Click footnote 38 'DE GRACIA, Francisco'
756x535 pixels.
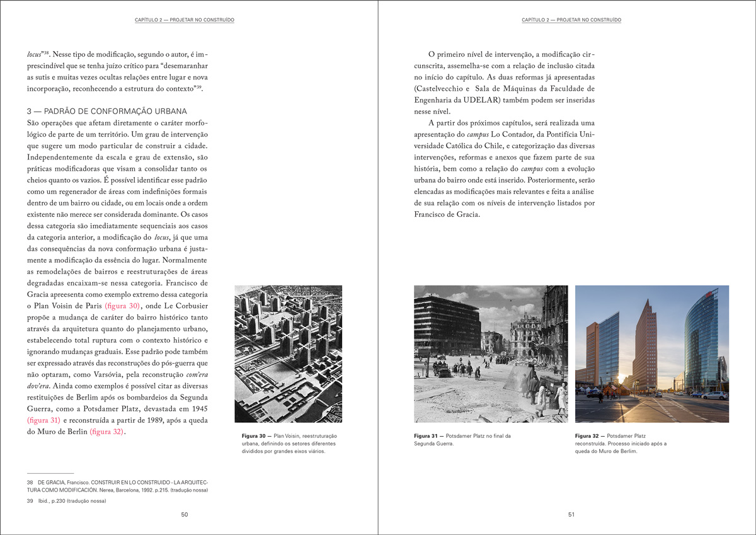click(62, 482)
